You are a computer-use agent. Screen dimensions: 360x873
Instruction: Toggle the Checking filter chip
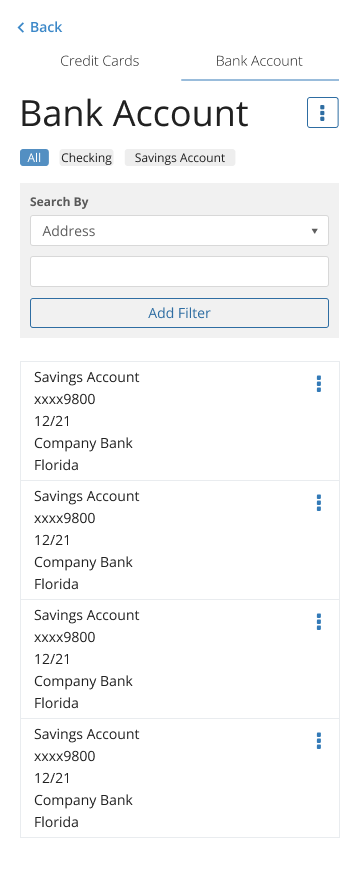(x=86, y=158)
